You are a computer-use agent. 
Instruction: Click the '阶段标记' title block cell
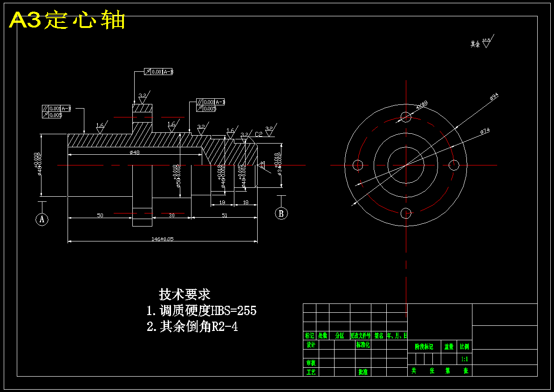point(424,347)
